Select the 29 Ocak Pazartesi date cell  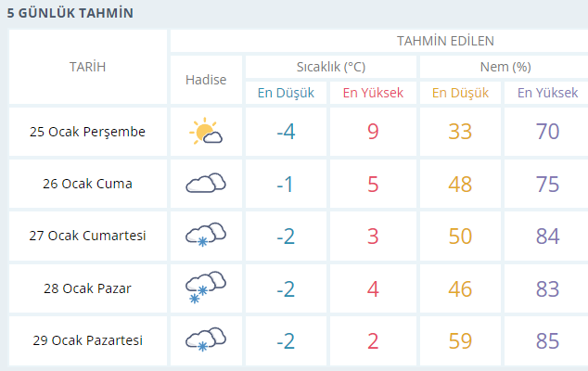point(87,340)
